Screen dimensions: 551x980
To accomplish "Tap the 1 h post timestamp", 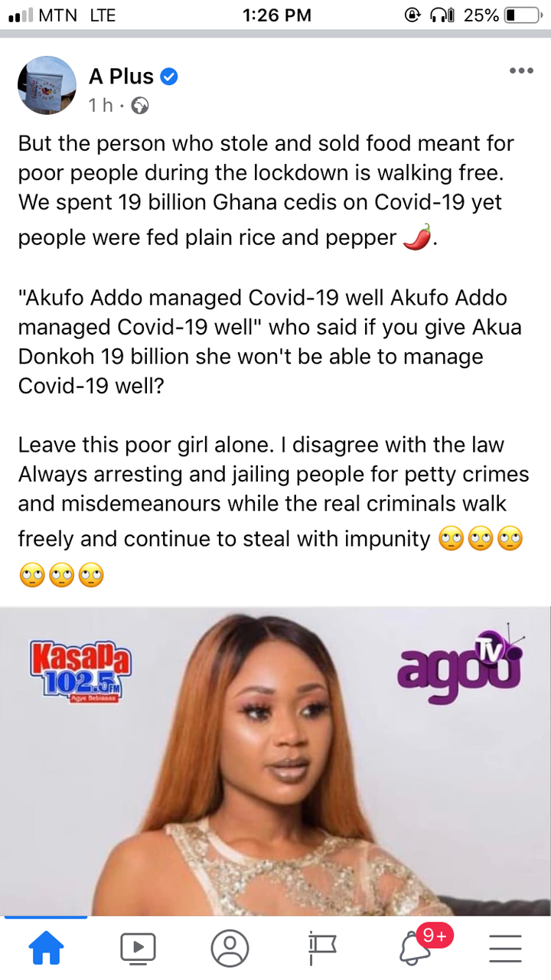I will 100,106.
